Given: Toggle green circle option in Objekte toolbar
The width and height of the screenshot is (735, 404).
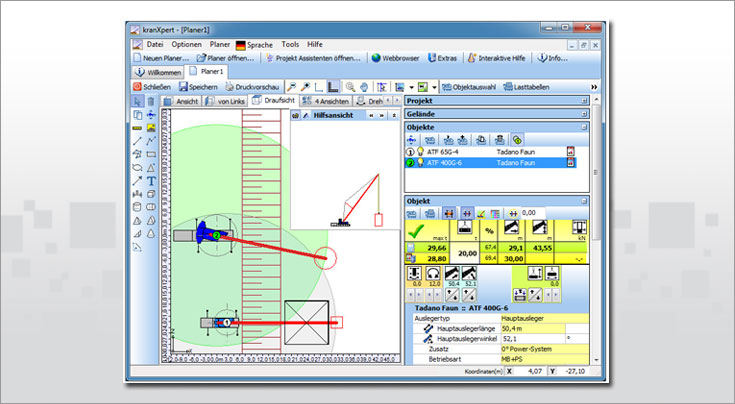Looking at the screenshot, I should pos(517,140).
